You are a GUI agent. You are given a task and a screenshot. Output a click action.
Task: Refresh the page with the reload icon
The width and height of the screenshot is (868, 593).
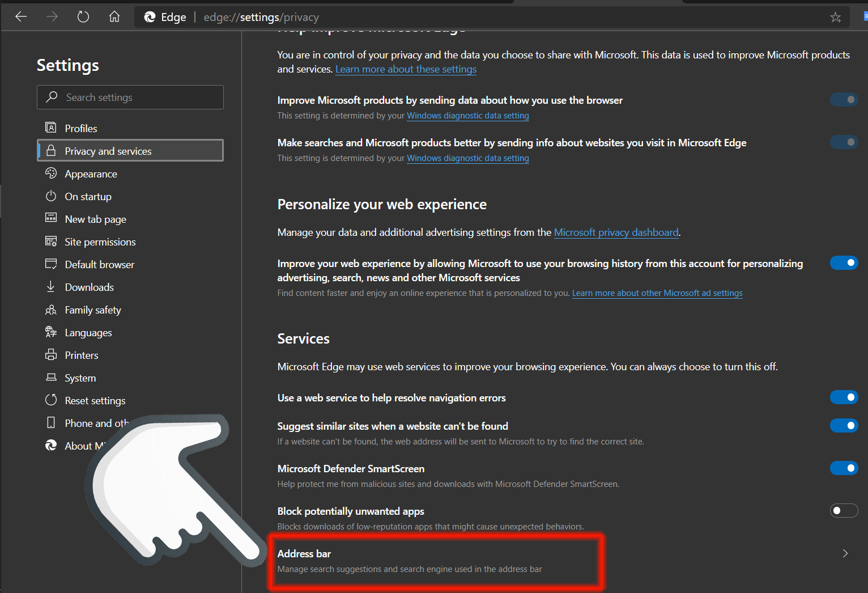83,17
